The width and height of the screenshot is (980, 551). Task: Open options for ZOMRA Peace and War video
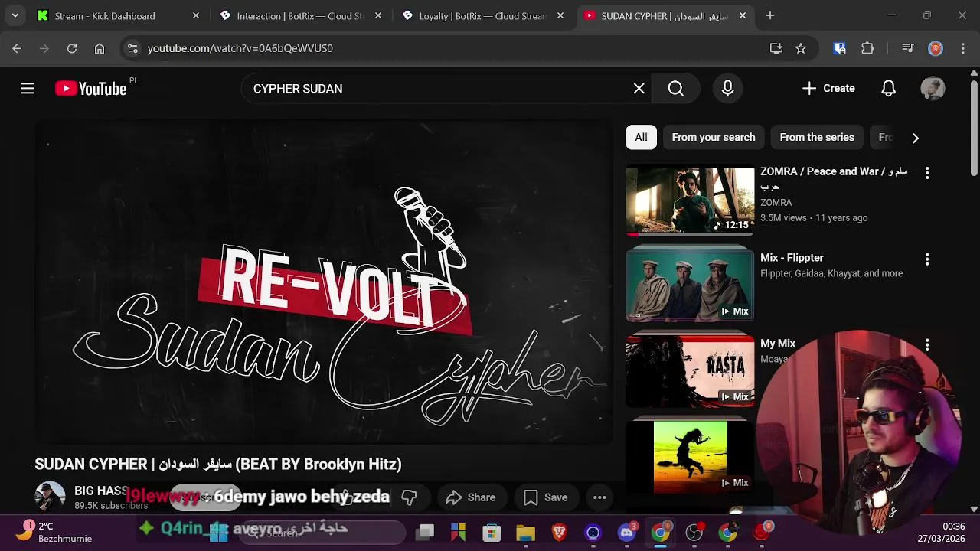(927, 174)
